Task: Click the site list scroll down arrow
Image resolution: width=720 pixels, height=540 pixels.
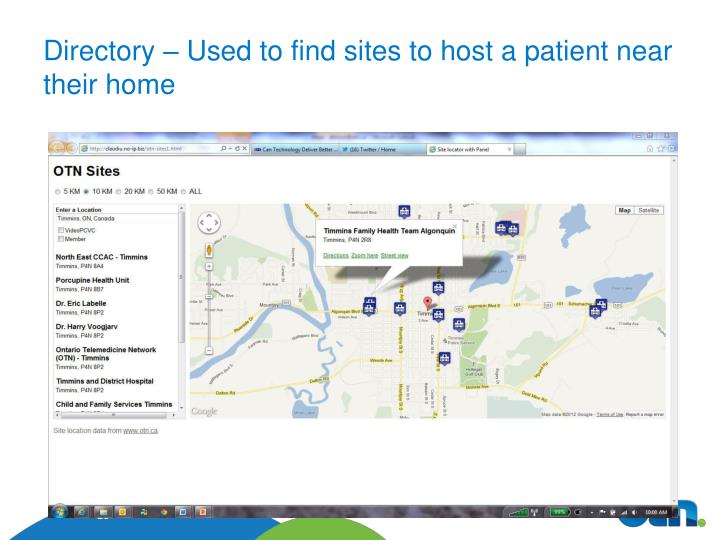Action: pyautogui.click(x=181, y=408)
